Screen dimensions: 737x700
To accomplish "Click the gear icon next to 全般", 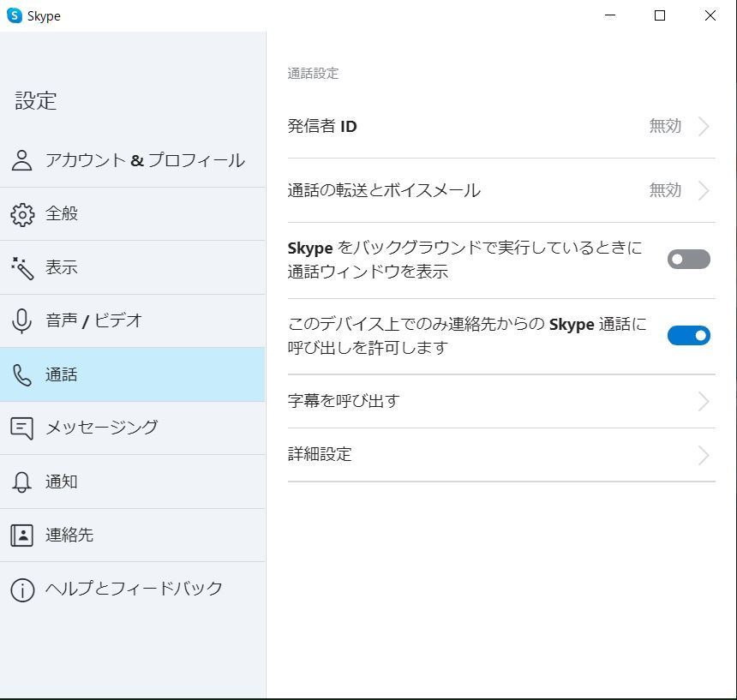I will (x=22, y=214).
